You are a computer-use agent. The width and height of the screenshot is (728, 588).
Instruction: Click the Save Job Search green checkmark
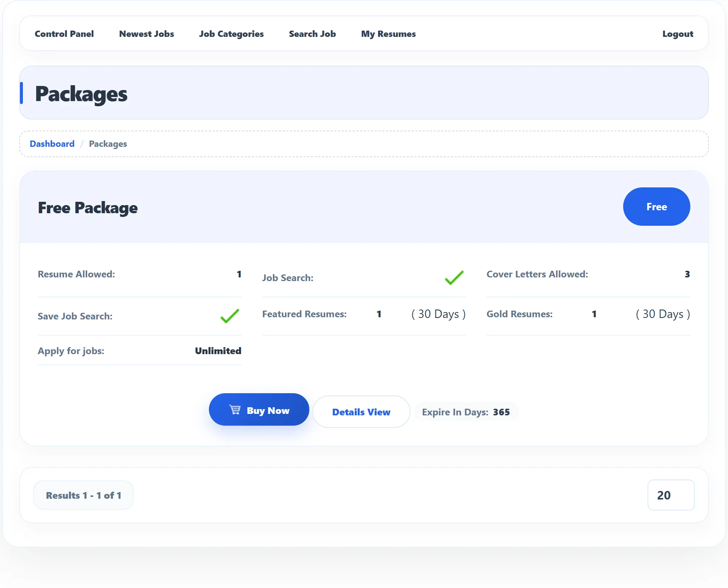230,316
